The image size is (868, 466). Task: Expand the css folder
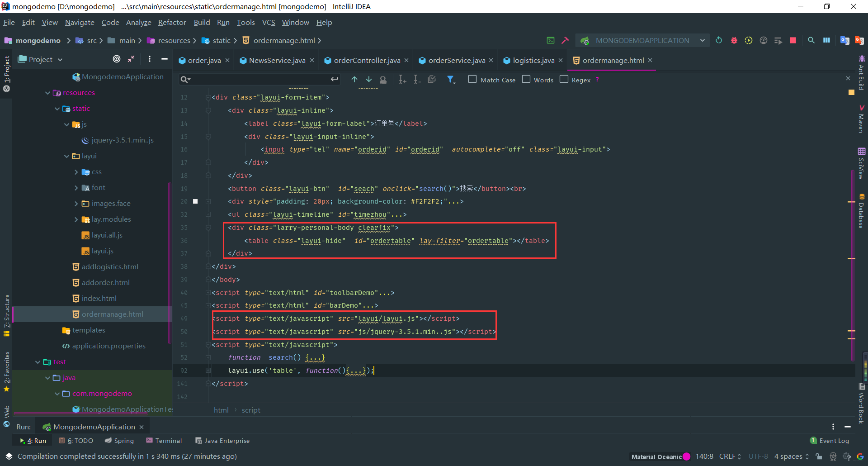click(x=76, y=172)
